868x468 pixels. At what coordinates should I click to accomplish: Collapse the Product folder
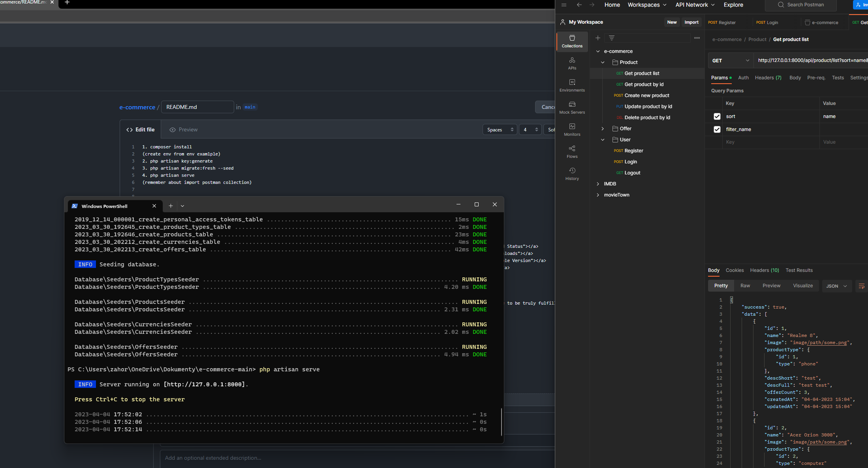603,62
